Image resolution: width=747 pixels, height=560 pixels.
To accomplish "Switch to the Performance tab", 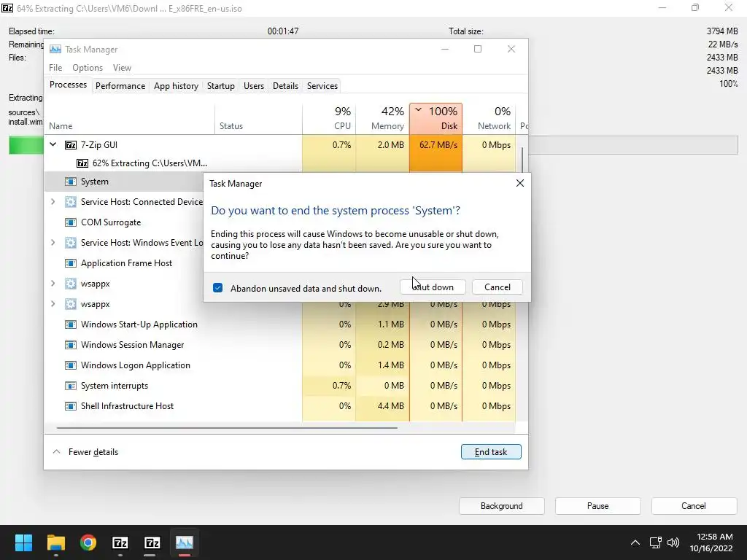I will click(x=120, y=86).
